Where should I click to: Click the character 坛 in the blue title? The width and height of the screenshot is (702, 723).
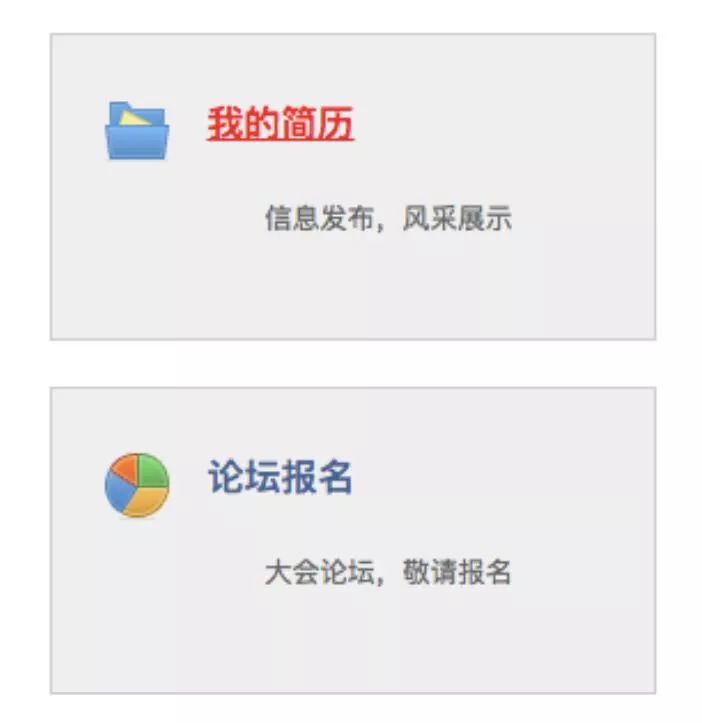[262, 477]
